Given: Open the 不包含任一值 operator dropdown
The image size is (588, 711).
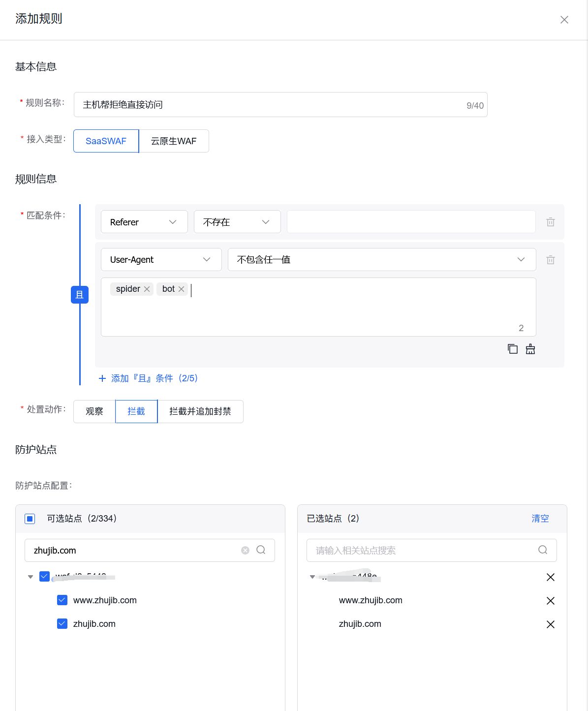Looking at the screenshot, I should (381, 260).
